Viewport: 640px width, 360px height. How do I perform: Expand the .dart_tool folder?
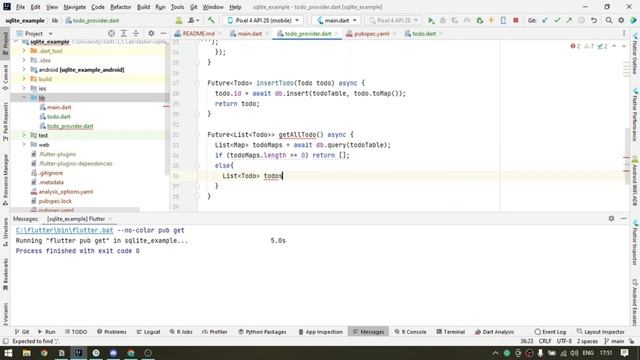point(24,51)
